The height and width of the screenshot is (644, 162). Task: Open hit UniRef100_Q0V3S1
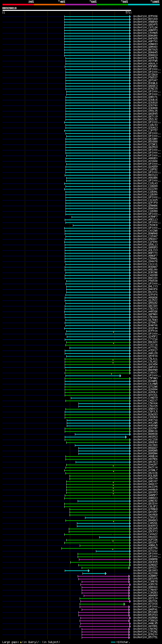[x=145, y=395]
